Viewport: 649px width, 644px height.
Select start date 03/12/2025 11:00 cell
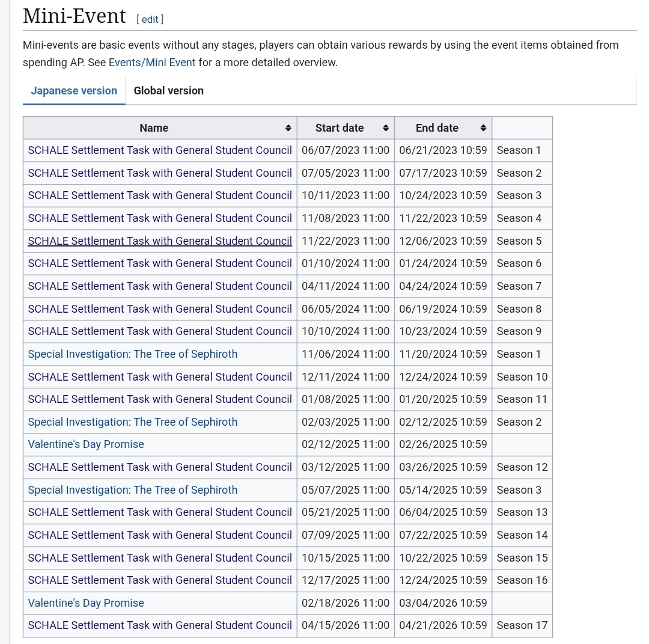[346, 467]
